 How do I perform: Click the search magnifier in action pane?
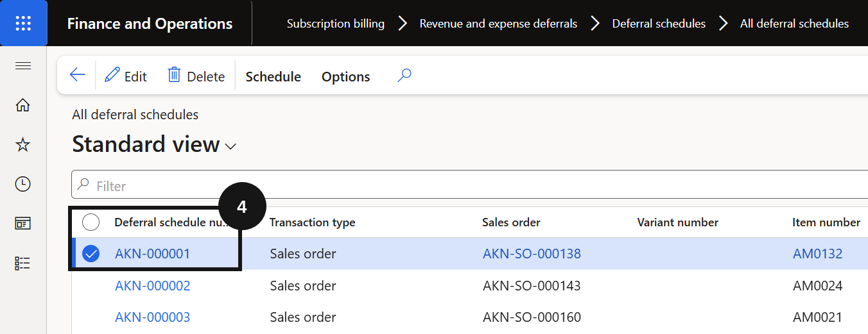pos(404,76)
